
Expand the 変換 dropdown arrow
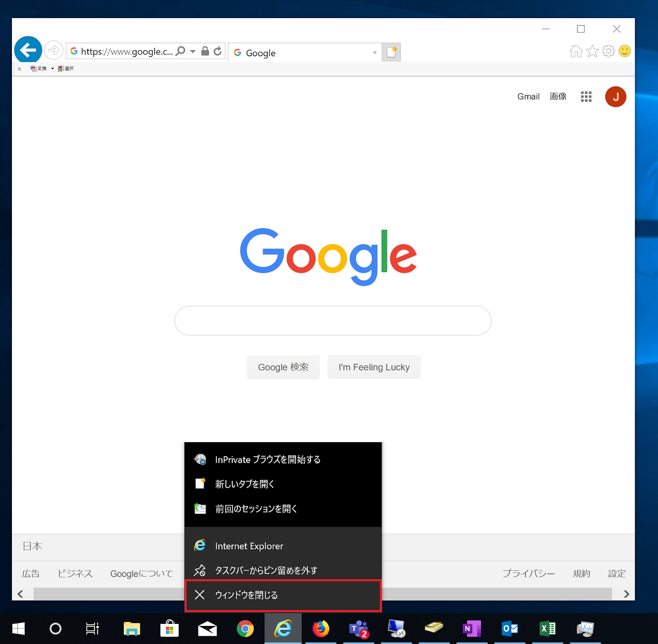(x=53, y=69)
